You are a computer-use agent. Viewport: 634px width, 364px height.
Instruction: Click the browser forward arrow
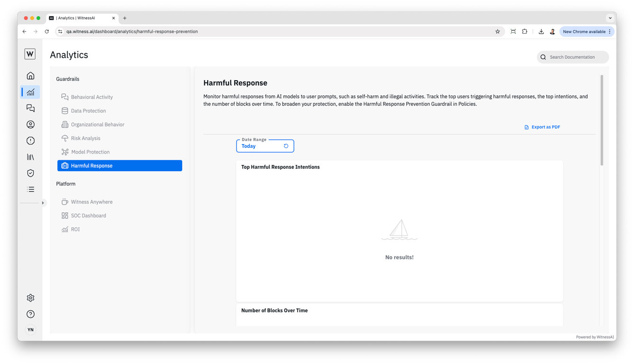pyautogui.click(x=36, y=32)
